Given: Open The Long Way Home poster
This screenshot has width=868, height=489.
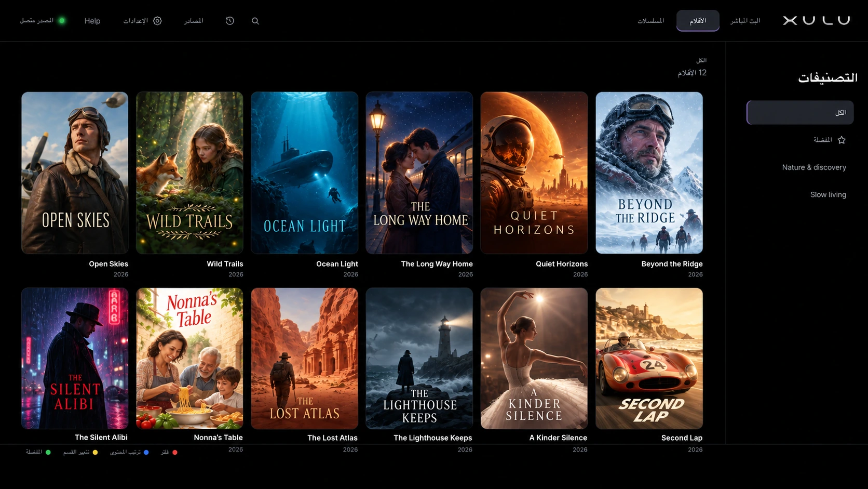Looking at the screenshot, I should click(x=419, y=173).
